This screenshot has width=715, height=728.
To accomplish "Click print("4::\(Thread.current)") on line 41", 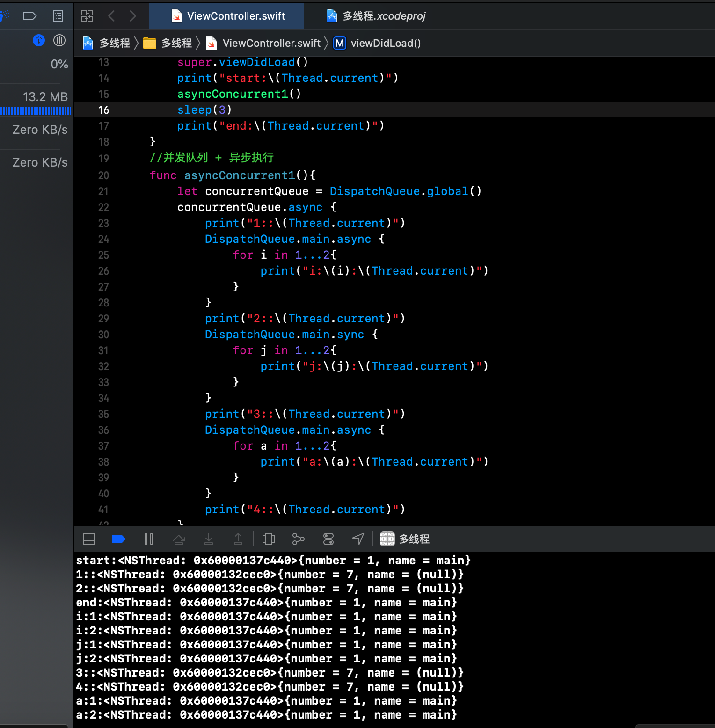I will pos(305,510).
